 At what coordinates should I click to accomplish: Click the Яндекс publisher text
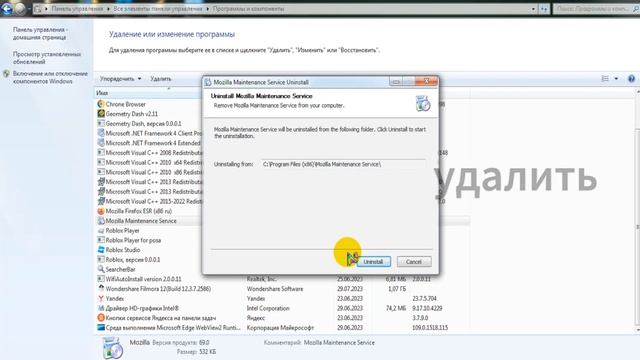click(256, 318)
